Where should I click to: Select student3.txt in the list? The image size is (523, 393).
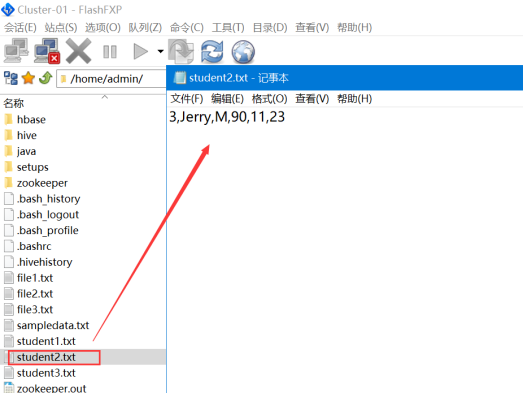click(40, 373)
